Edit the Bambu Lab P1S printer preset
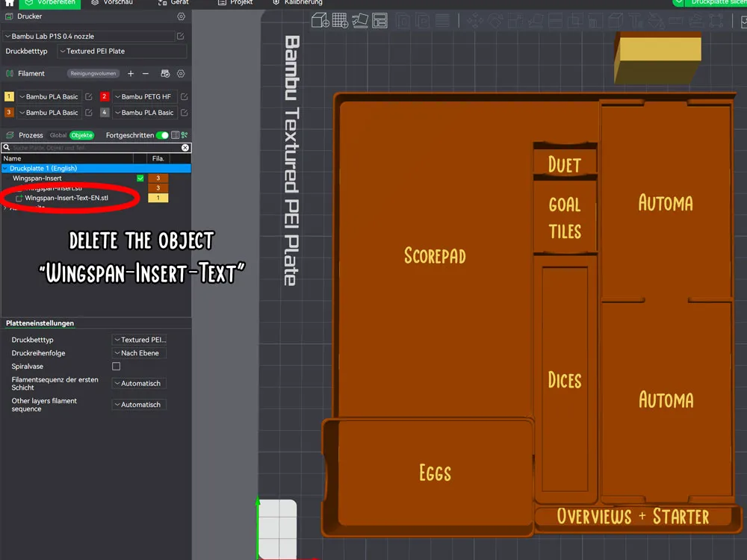 click(181, 36)
